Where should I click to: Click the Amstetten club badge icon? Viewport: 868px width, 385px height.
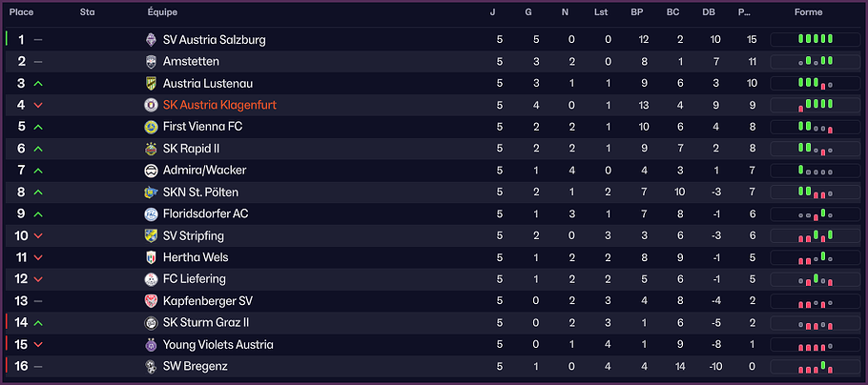(151, 62)
